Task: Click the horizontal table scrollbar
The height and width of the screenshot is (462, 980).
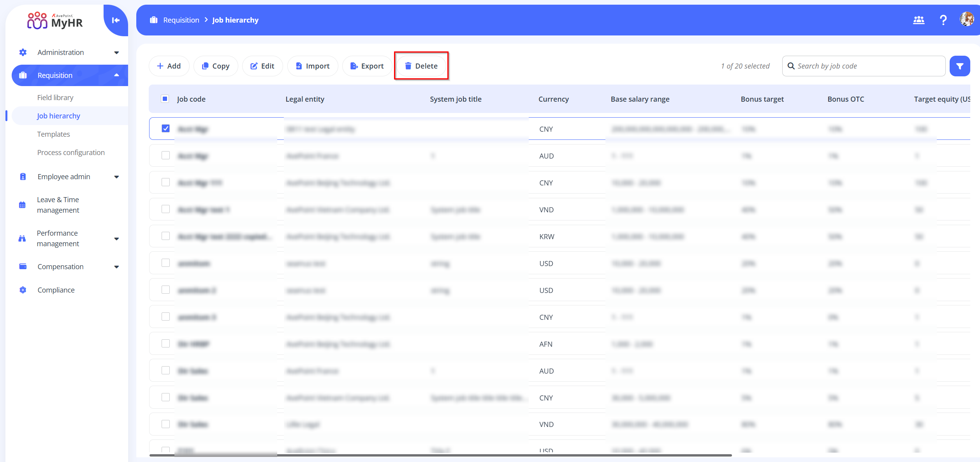Action: click(440, 455)
